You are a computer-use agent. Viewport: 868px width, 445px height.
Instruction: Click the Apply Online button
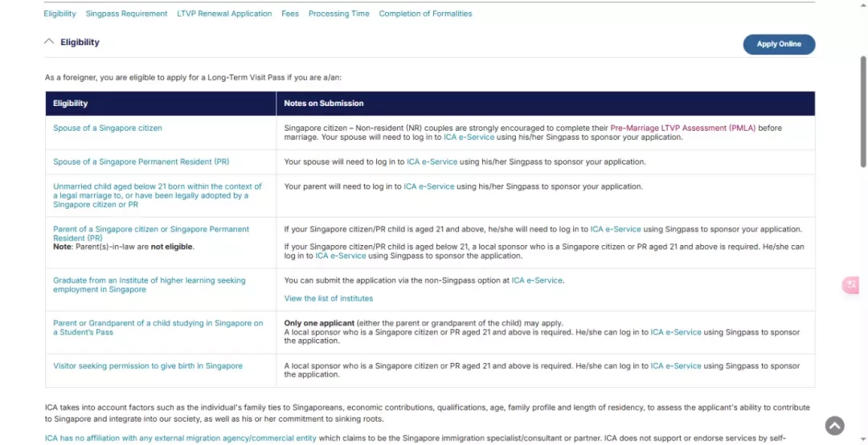(x=779, y=44)
